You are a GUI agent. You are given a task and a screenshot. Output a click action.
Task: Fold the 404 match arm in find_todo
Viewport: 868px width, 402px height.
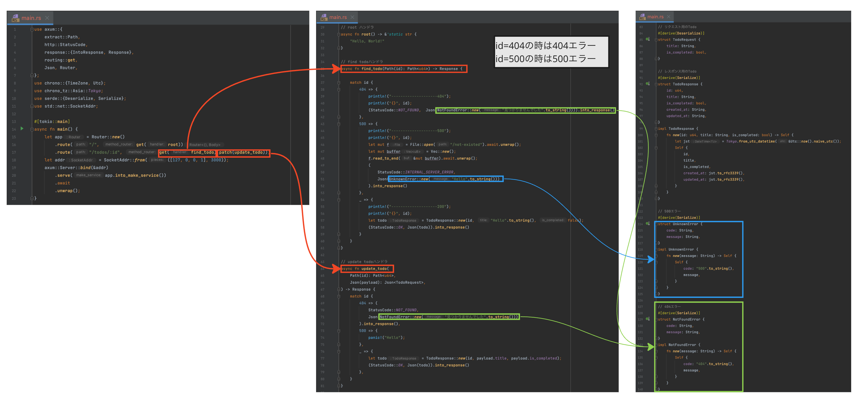click(339, 89)
